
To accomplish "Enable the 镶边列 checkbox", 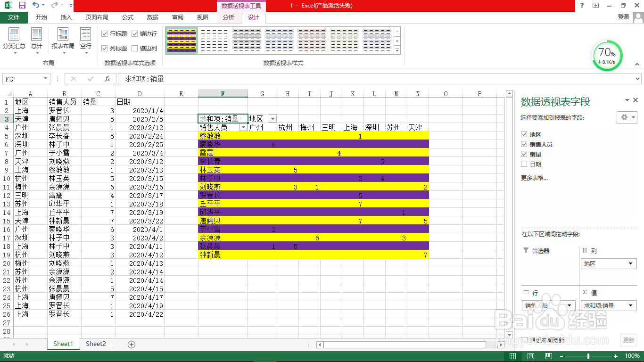I will pyautogui.click(x=135, y=48).
